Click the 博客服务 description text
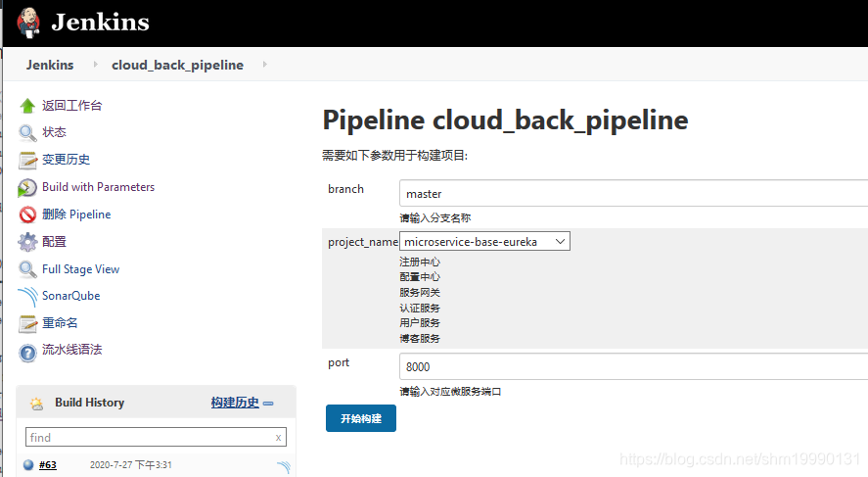 [x=420, y=339]
